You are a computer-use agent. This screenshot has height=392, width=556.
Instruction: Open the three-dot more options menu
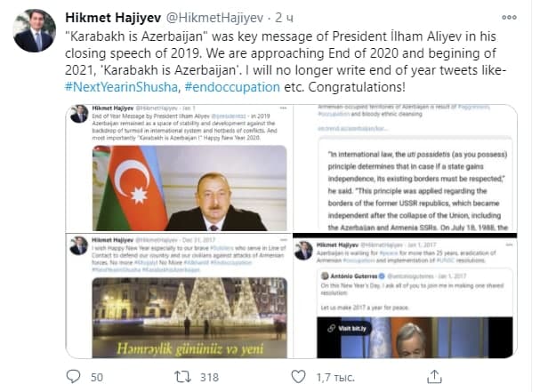509,17
